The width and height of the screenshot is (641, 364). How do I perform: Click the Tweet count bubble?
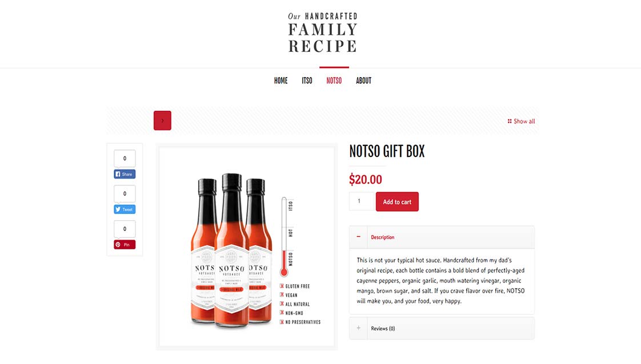click(125, 194)
